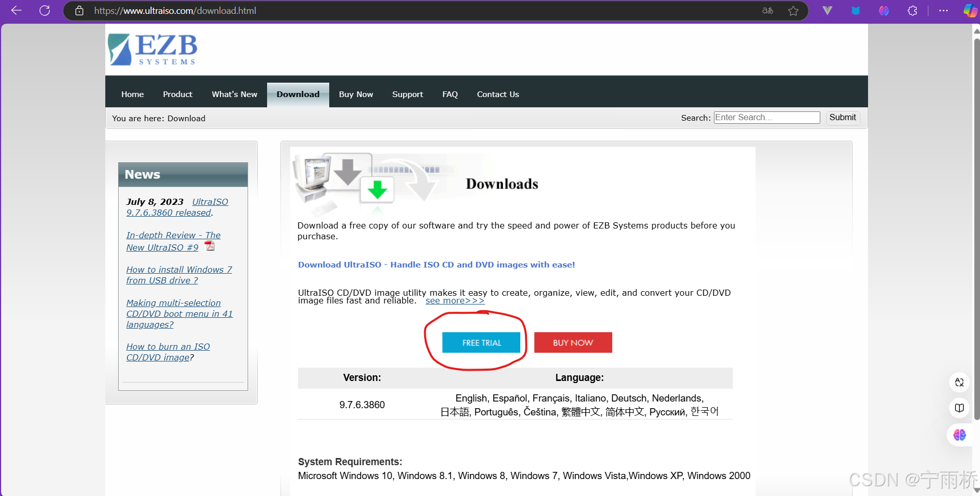Select the version number 9.7.6.3860

click(362, 405)
